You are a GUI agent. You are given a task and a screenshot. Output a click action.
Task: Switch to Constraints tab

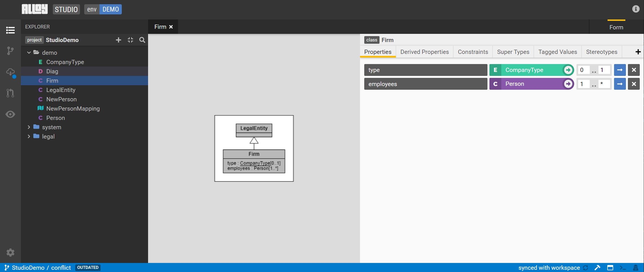point(473,52)
